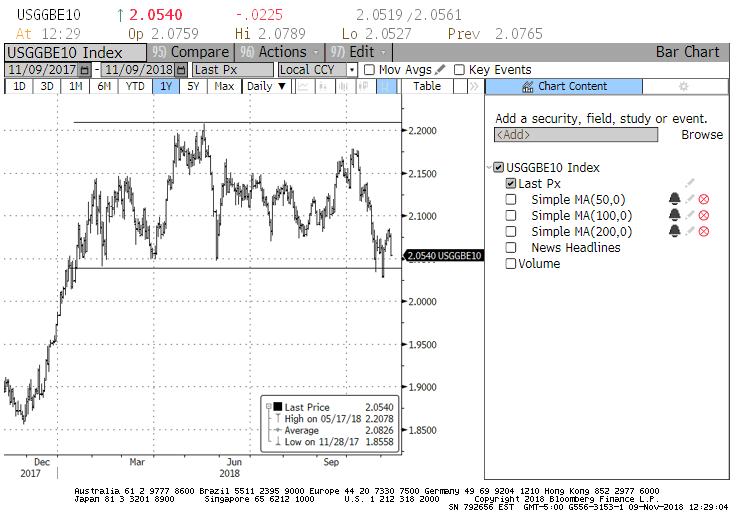Open Actions menu dropdown
This screenshot has height=530, width=736.
280,52
